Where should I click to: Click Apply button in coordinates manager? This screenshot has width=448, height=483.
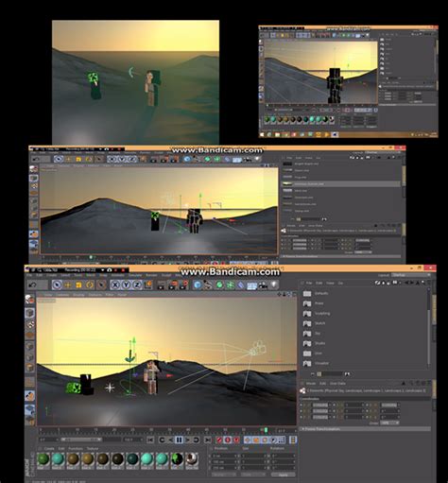click(x=283, y=474)
